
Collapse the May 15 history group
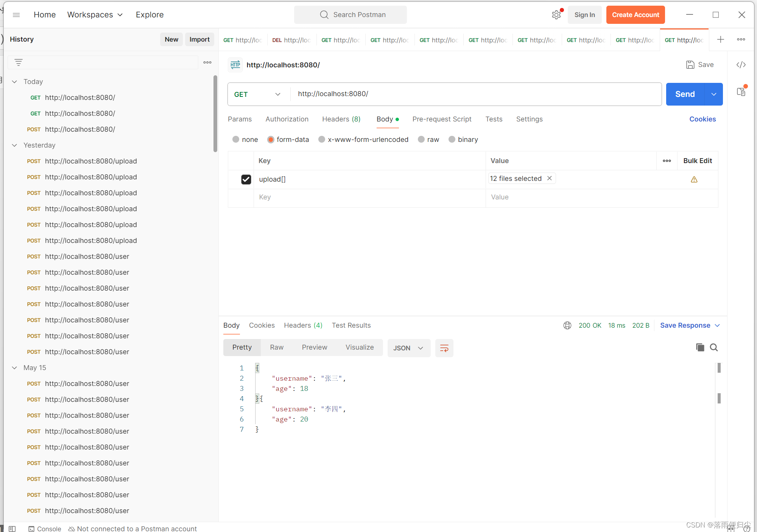pos(14,368)
